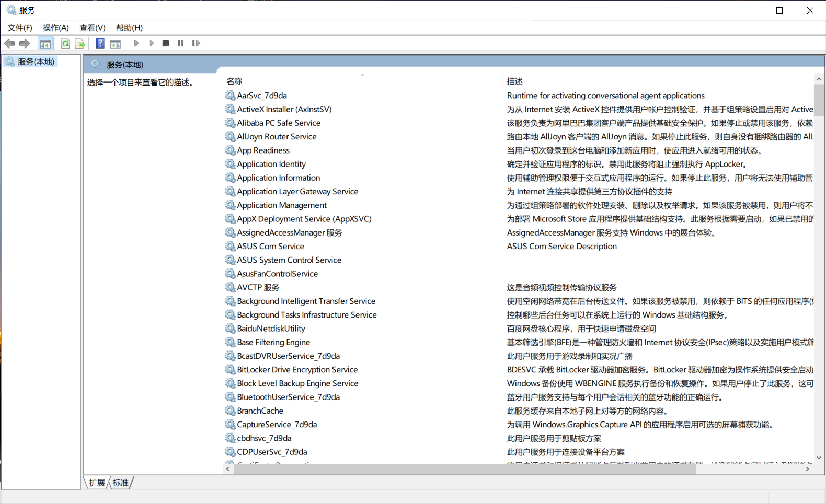Image resolution: width=826 pixels, height=504 pixels.
Task: Click the gear icon beside Base Filtering Engine
Action: point(230,342)
